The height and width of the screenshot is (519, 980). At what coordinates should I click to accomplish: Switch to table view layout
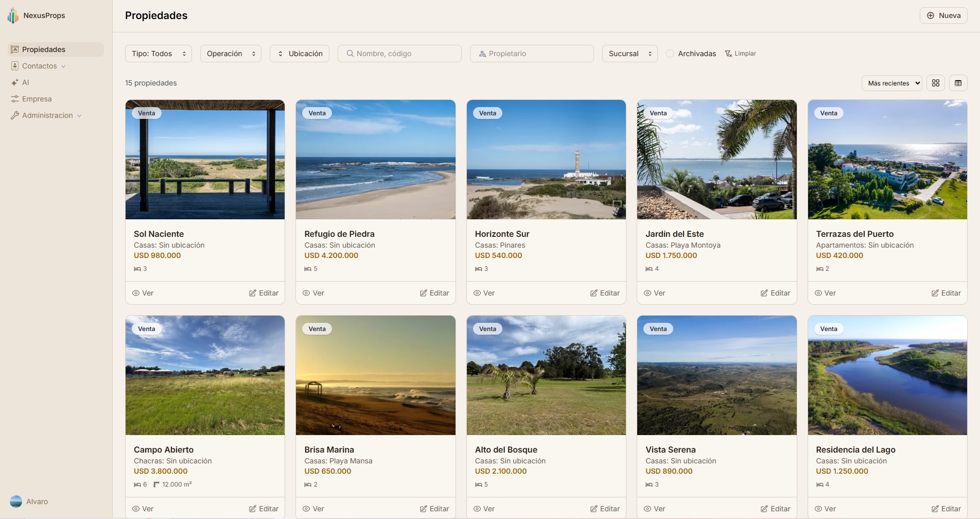pyautogui.click(x=958, y=83)
